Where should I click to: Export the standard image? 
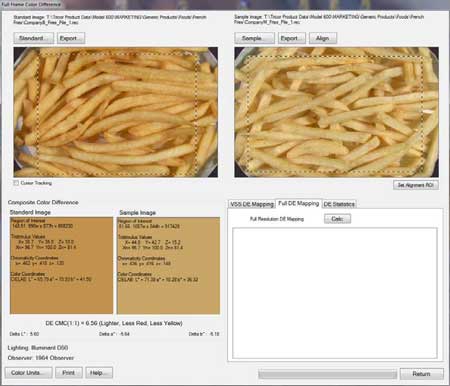71,38
